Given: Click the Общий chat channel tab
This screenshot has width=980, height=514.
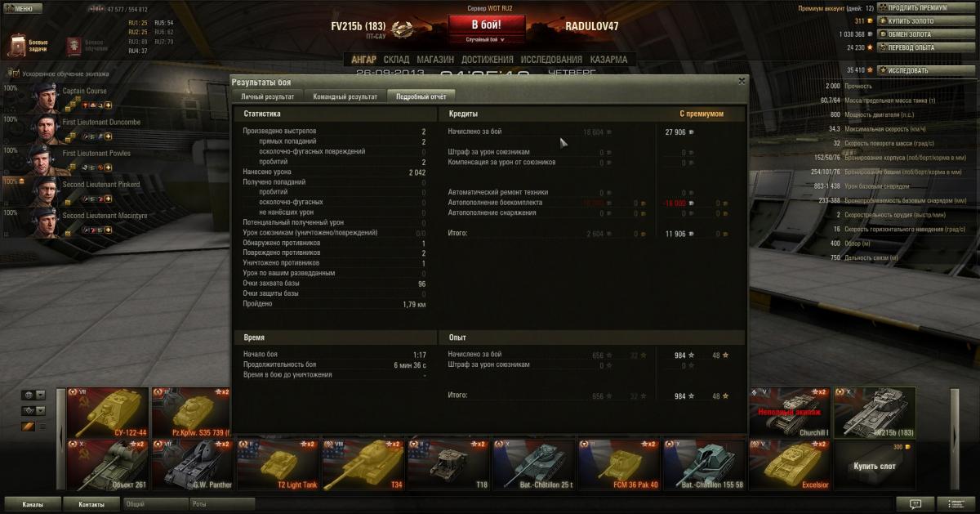Looking at the screenshot, I should tap(154, 504).
